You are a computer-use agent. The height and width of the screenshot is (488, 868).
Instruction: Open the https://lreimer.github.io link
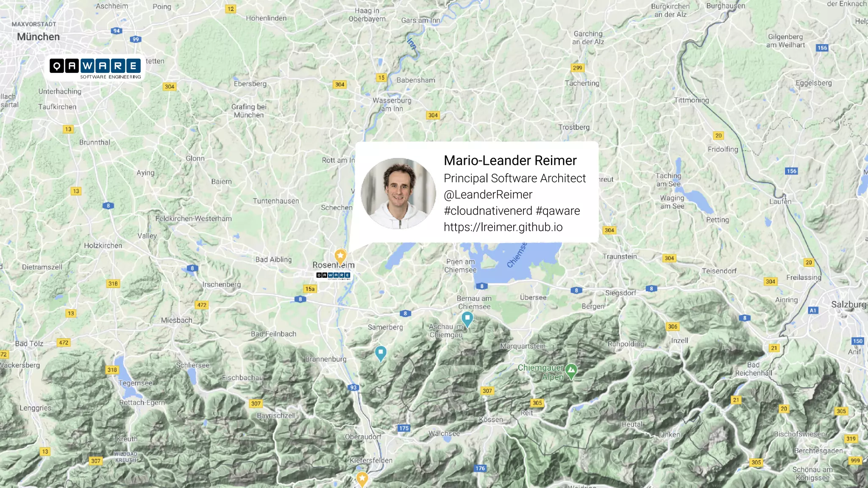pyautogui.click(x=503, y=227)
